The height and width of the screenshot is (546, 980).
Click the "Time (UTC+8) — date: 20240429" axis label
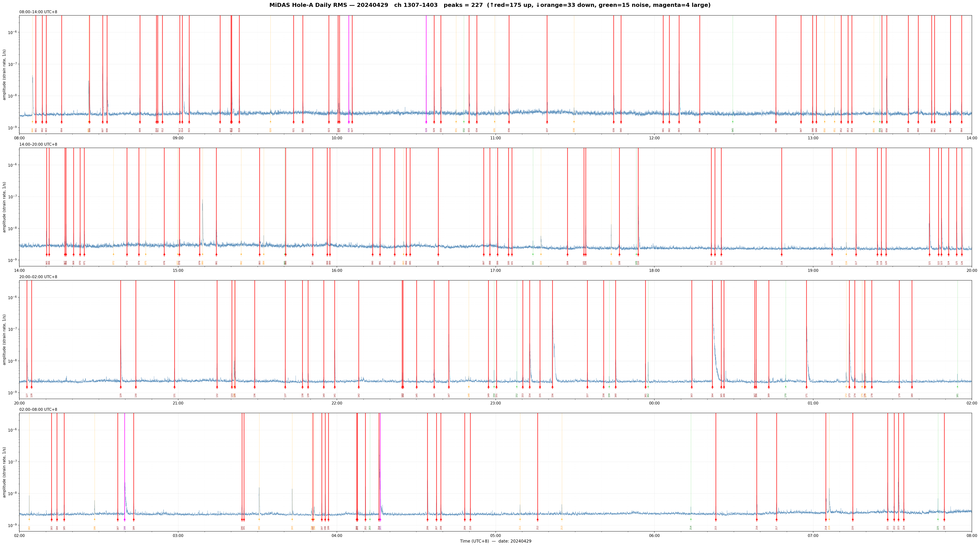coord(495,541)
